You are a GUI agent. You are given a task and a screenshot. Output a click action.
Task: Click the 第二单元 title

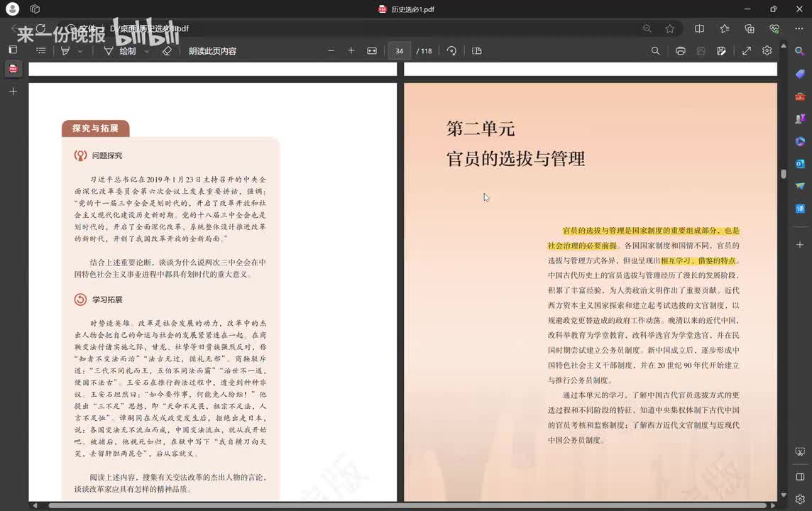(x=481, y=128)
